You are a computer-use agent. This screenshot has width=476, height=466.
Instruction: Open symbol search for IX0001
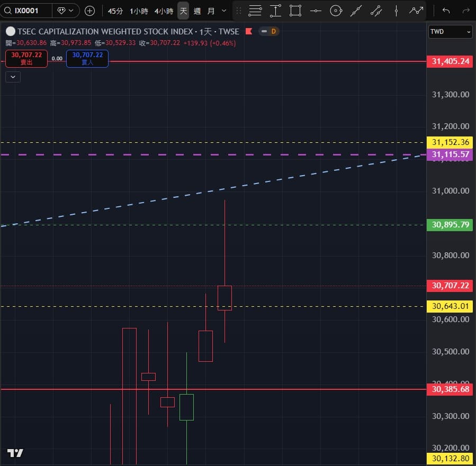pyautogui.click(x=26, y=11)
